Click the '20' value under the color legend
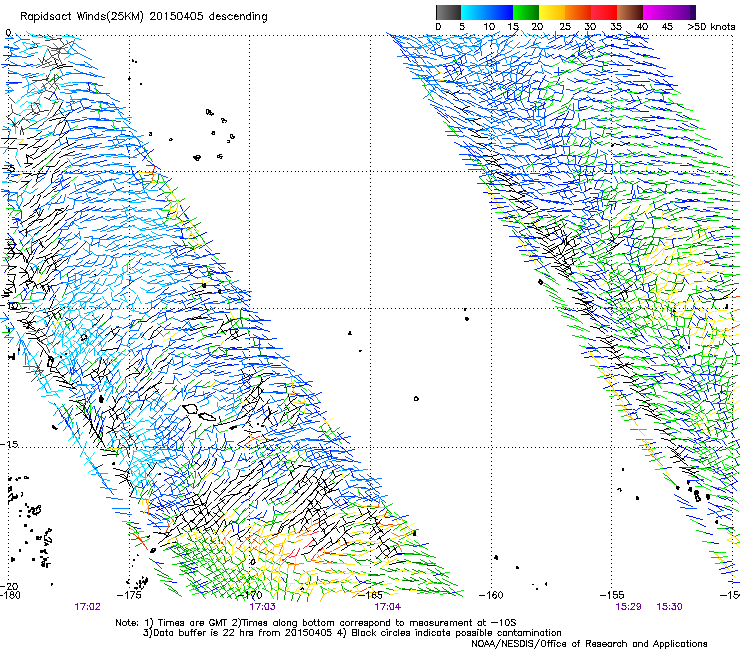The height and width of the screenshot is (650, 740). coord(537,27)
